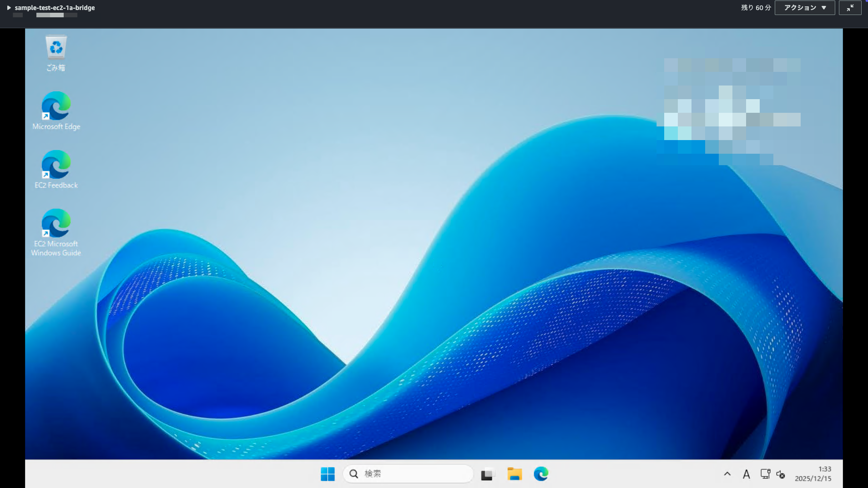Expand the sample-test-ec2-1a-bridge session triangle
Screen dimensions: 868x488
[x=9, y=8]
